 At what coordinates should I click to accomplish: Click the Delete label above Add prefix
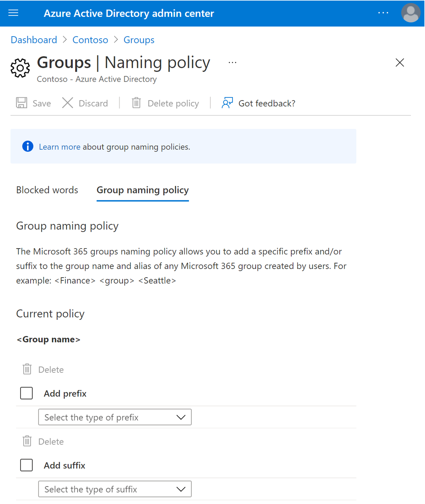pyautogui.click(x=51, y=370)
